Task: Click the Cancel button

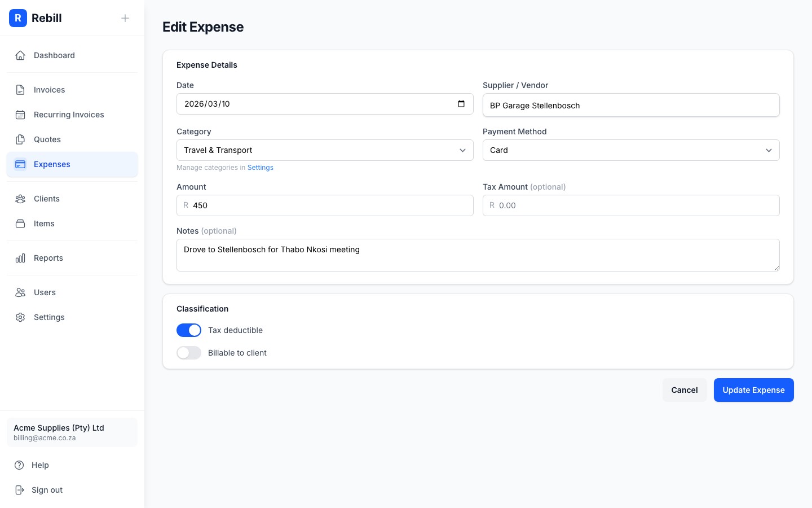Action: click(684, 390)
